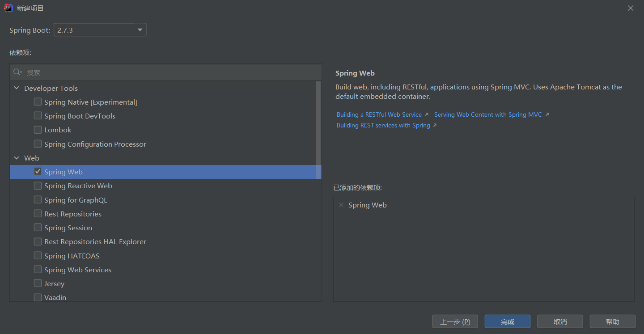644x334 pixels.
Task: Uncheck the Spring Web checkbox
Action: point(38,172)
